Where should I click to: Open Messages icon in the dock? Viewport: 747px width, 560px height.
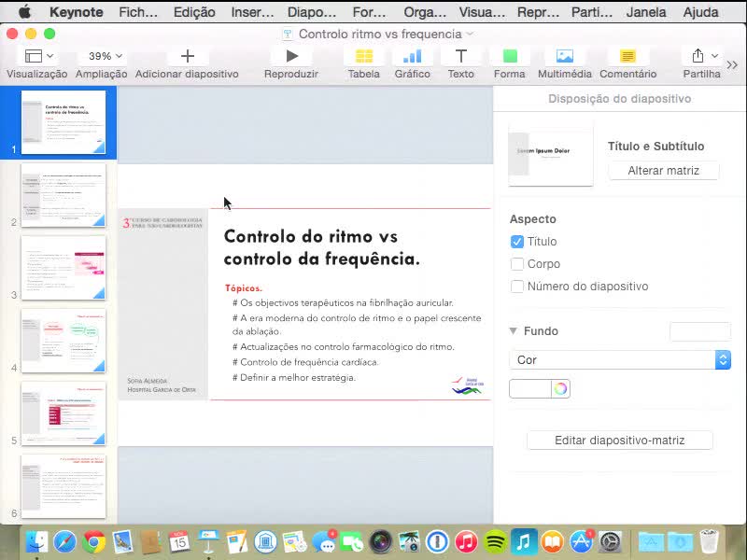coord(324,541)
